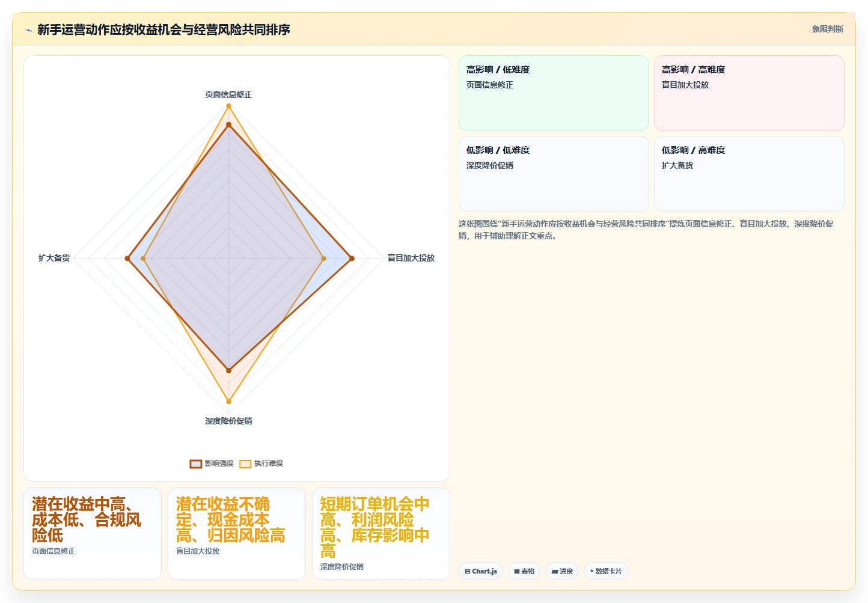Click the 进度 chip's progress icon
This screenshot has width=868, height=603.
pyautogui.click(x=555, y=572)
